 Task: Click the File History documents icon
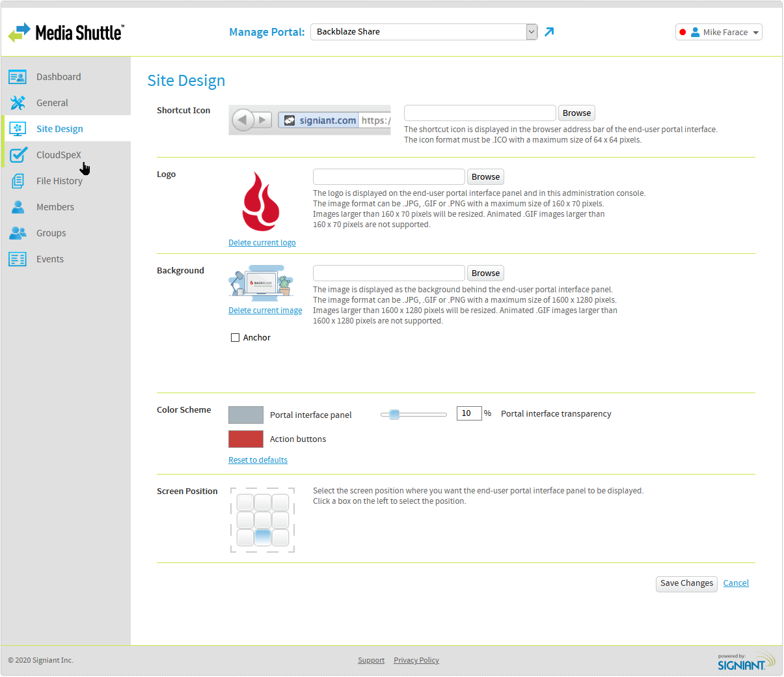pyautogui.click(x=18, y=181)
